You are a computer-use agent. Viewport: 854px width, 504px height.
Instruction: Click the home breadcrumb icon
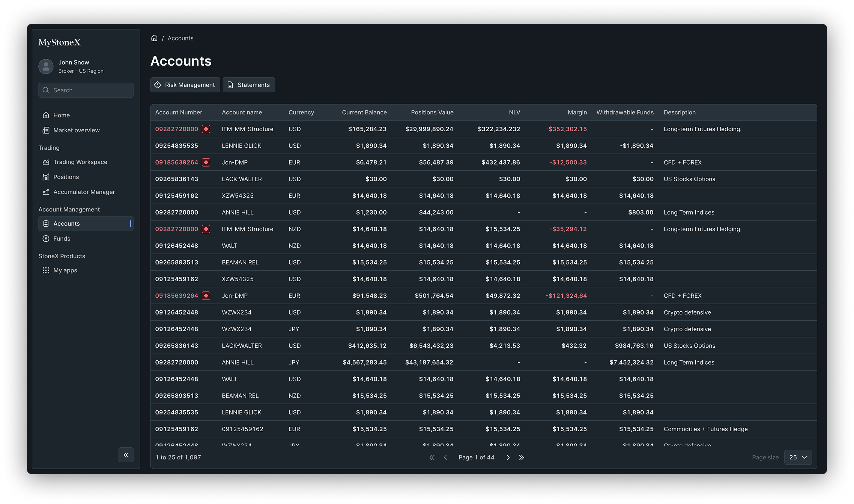154,38
